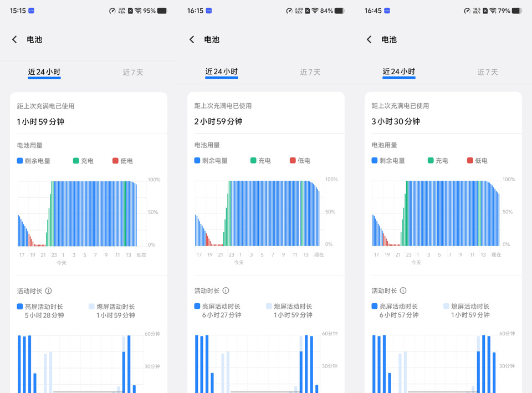Tap blue 亮屏活动时长 swatch in 16:45 screen
Screen dimensions: 532x393
click(x=375, y=306)
